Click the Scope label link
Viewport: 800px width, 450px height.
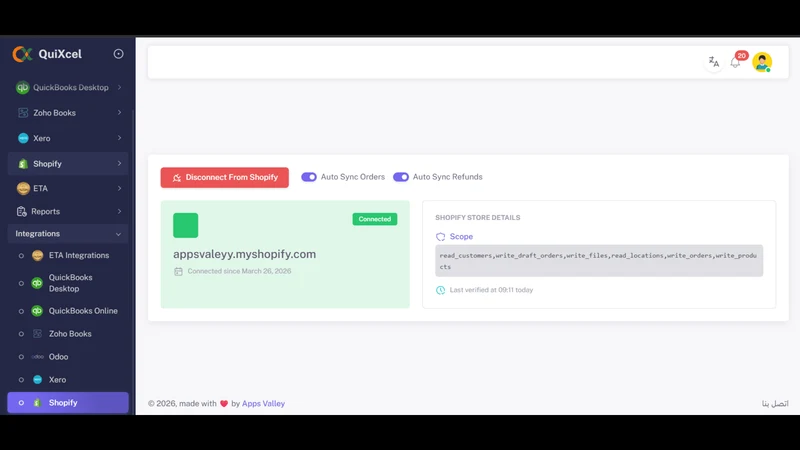coord(461,237)
